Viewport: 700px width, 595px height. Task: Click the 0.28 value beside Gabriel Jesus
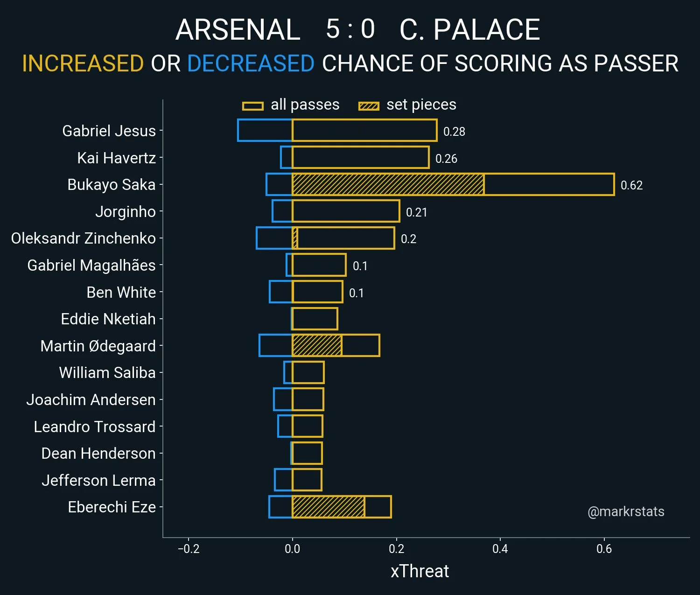pos(454,132)
